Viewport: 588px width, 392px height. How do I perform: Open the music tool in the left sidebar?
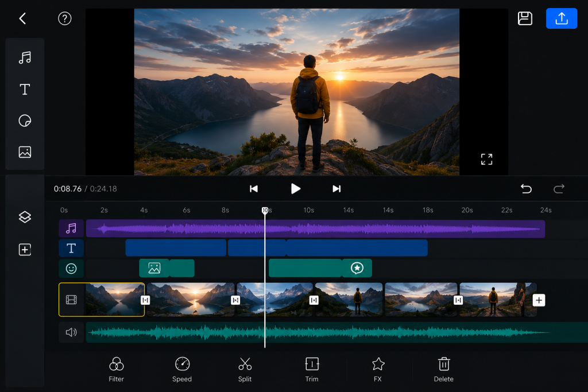(x=25, y=58)
